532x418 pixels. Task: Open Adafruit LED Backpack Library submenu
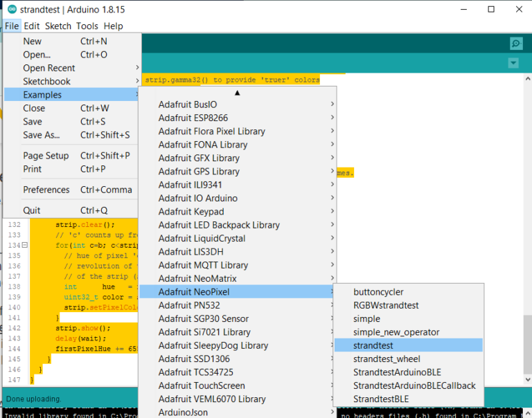coord(238,225)
